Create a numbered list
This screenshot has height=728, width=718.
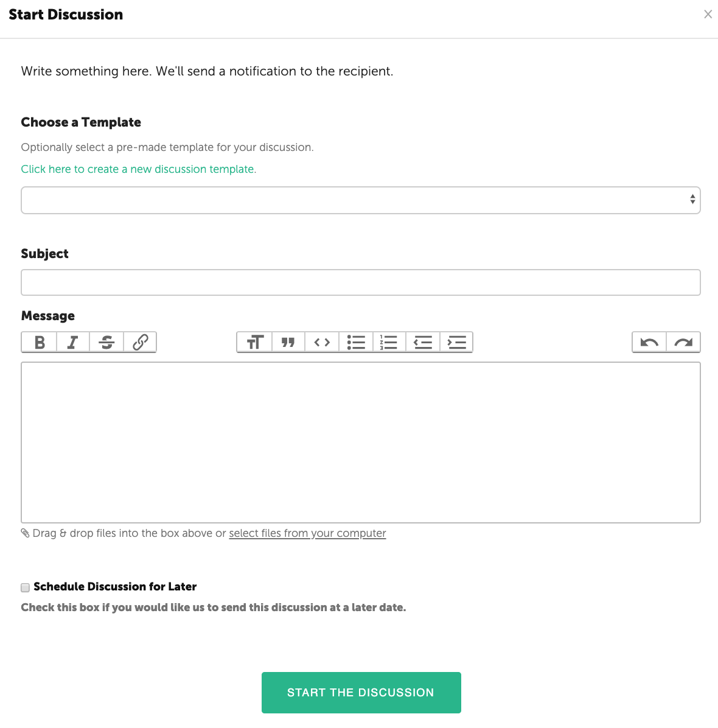389,342
